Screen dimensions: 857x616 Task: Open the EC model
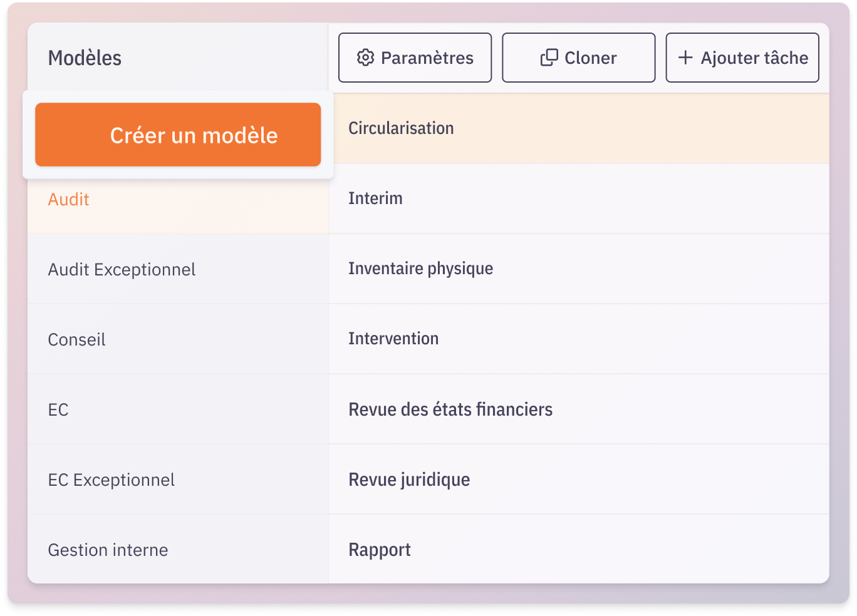[178, 409]
